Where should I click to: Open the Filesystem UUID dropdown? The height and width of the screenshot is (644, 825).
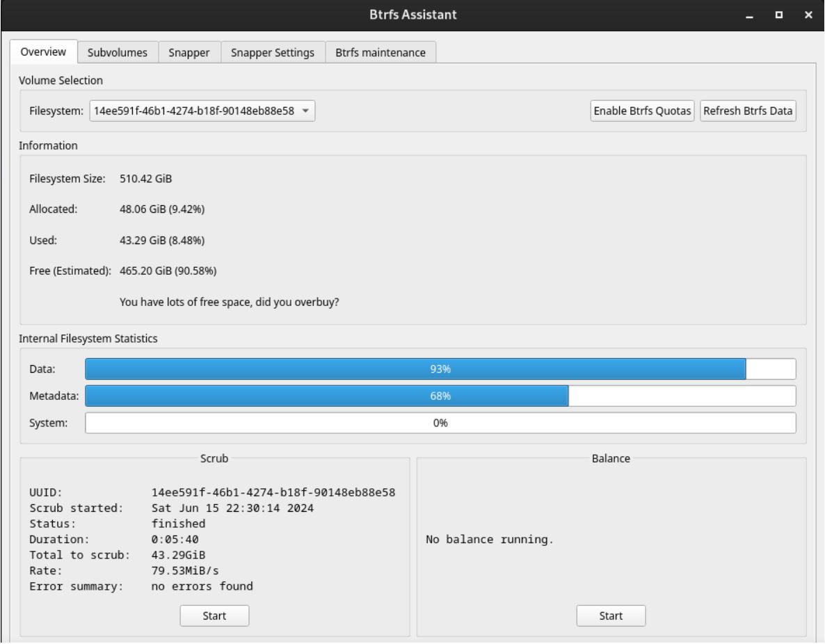point(202,111)
